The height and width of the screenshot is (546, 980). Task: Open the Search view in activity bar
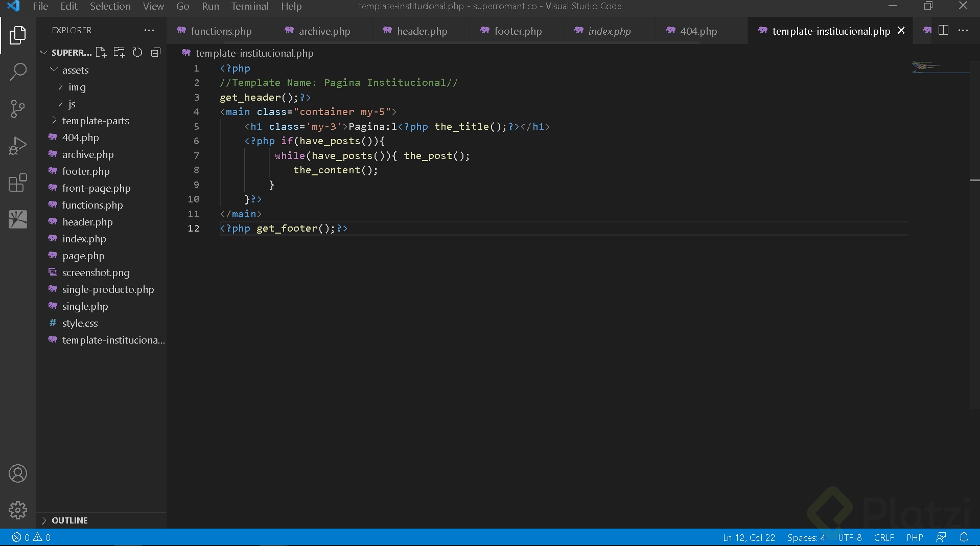(x=18, y=72)
